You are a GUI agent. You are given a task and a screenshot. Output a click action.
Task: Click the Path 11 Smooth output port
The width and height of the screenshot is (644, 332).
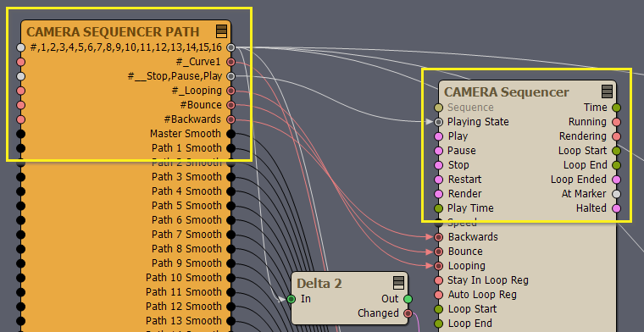coord(230,292)
